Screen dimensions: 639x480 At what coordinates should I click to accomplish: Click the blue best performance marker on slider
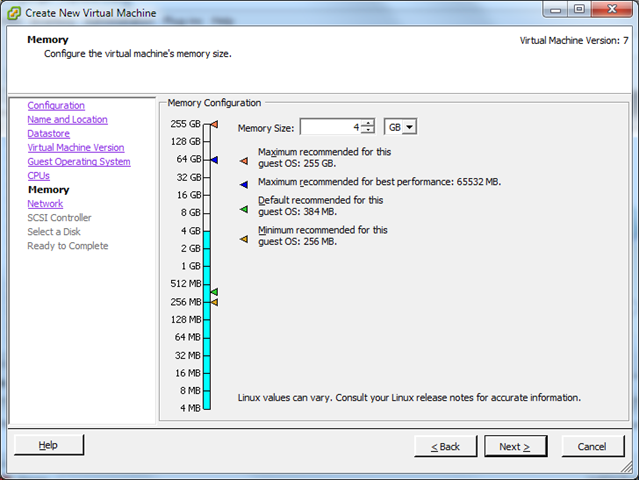(x=214, y=160)
